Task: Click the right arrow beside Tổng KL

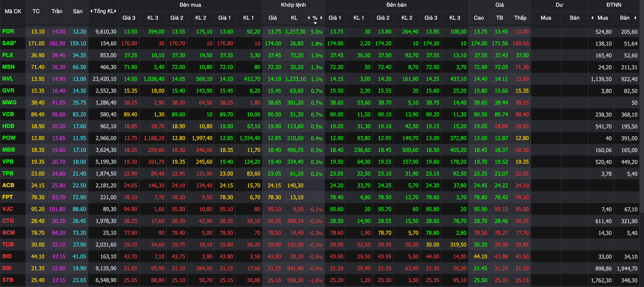Action: [115, 11]
